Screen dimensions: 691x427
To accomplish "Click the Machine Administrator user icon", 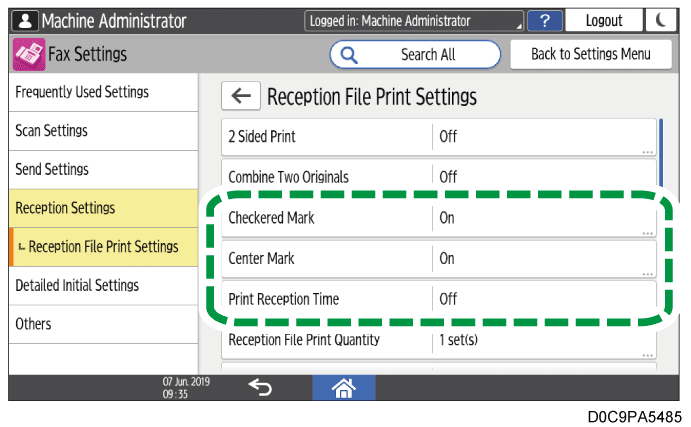I will 24,20.
